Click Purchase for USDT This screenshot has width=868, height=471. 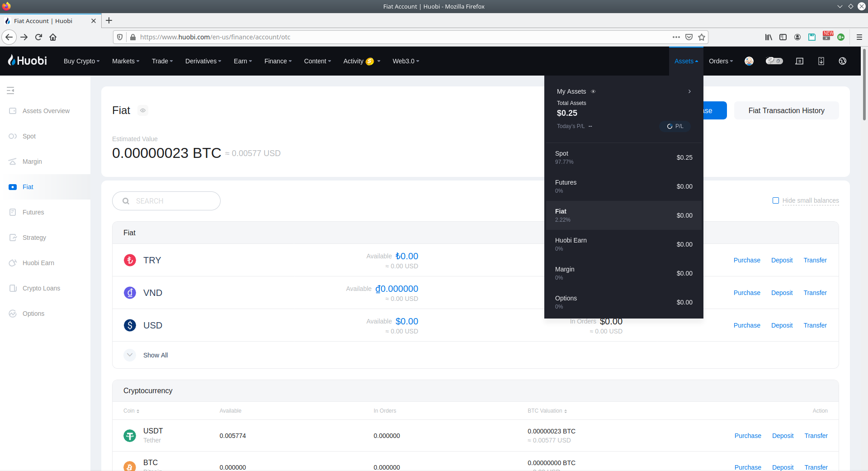point(748,436)
